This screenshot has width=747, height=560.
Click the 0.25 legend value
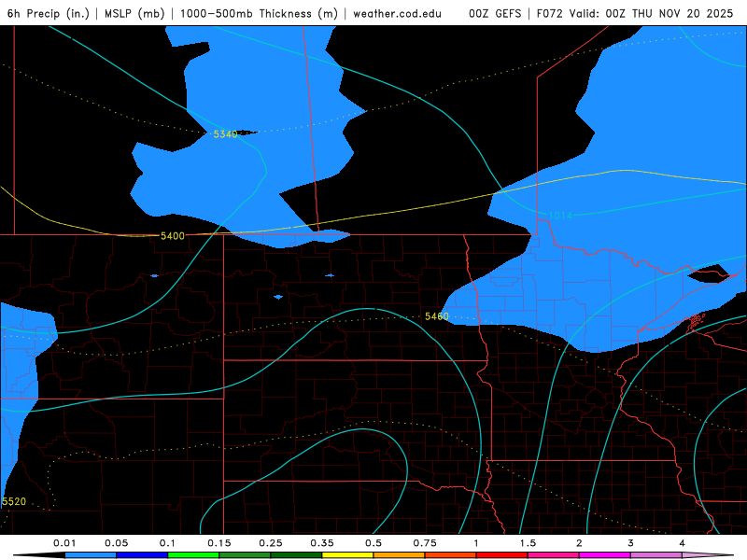coord(271,543)
